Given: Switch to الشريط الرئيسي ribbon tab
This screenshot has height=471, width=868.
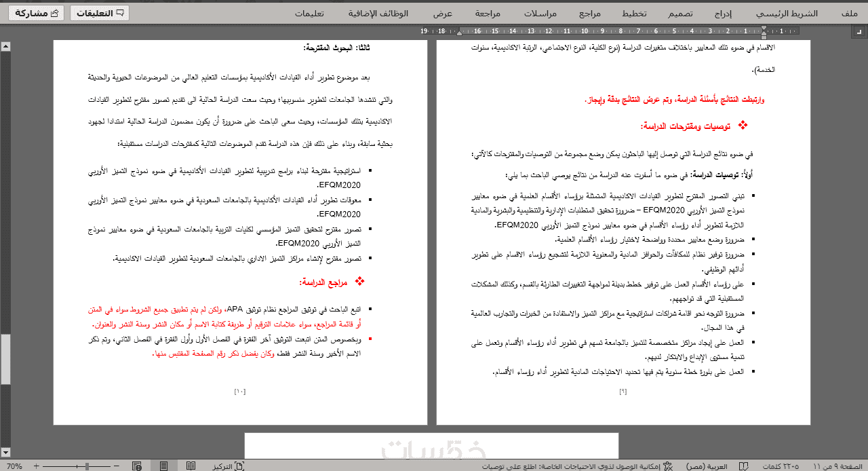Looking at the screenshot, I should pos(787,13).
